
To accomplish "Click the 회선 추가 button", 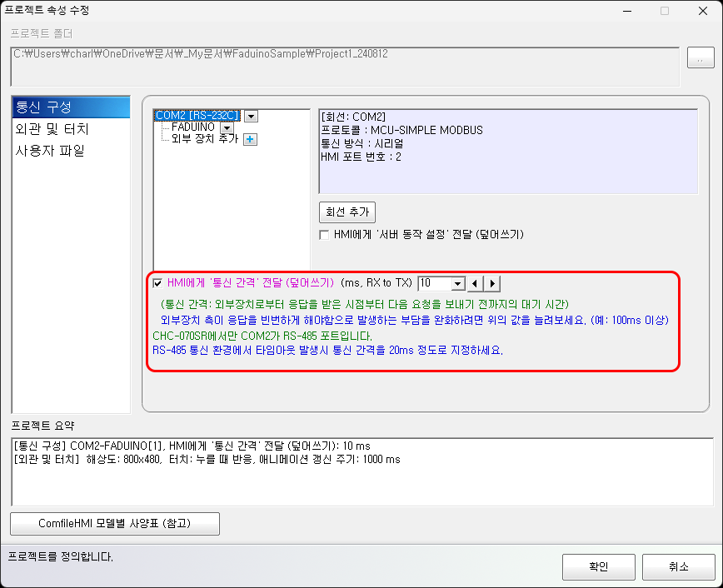I will 347,212.
